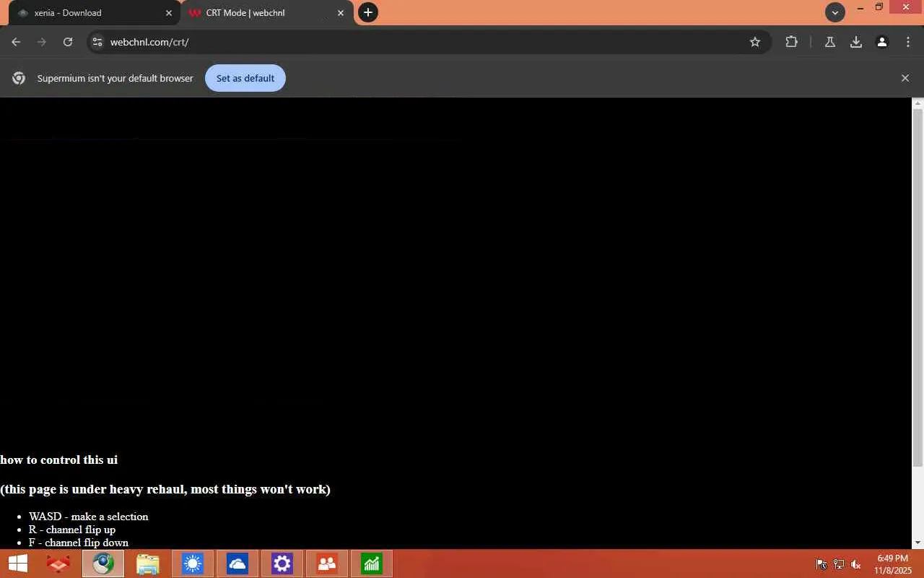Go forward with the arrow button

(42, 42)
